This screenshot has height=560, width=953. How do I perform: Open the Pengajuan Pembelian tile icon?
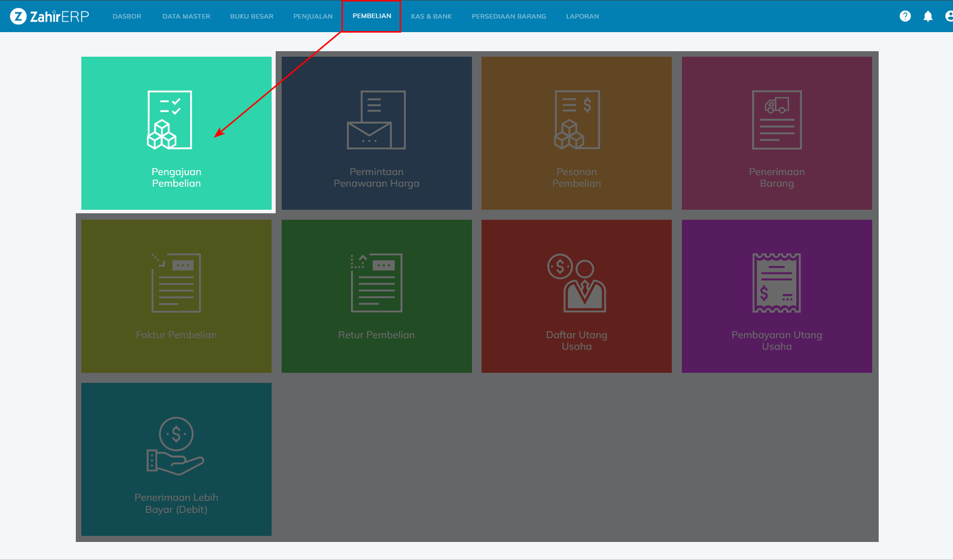(x=170, y=120)
